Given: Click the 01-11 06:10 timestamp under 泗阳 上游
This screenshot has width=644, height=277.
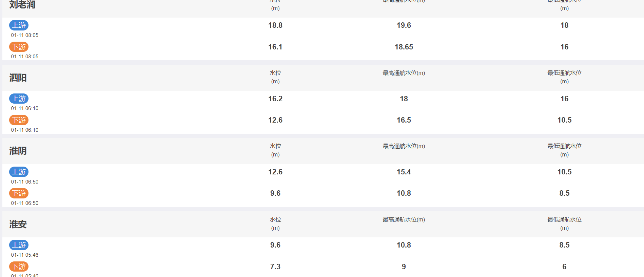Looking at the screenshot, I should click(25, 108).
